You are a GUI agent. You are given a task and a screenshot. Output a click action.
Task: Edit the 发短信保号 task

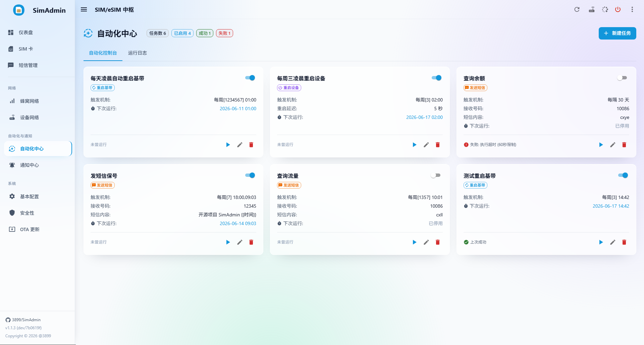(240, 242)
